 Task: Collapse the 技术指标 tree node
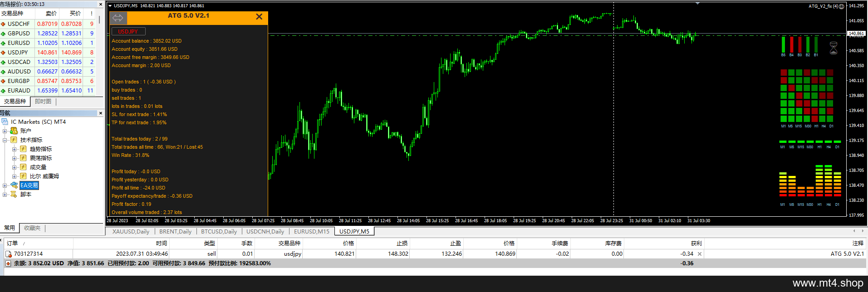pyautogui.click(x=5, y=140)
